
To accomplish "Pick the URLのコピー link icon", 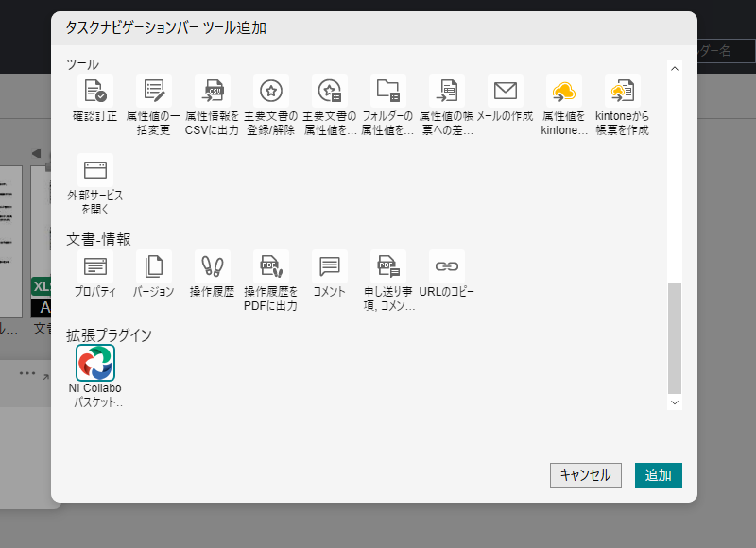I will pos(447,266).
